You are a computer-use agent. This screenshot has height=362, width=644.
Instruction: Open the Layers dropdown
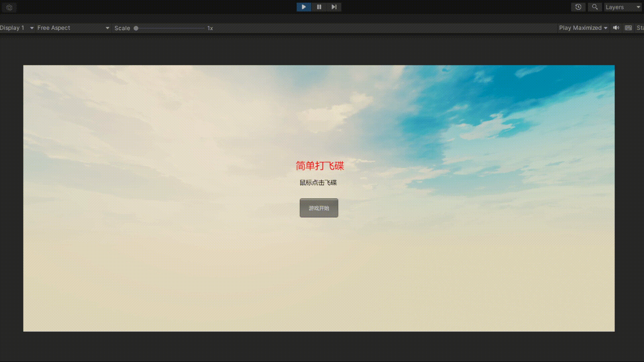tap(623, 7)
